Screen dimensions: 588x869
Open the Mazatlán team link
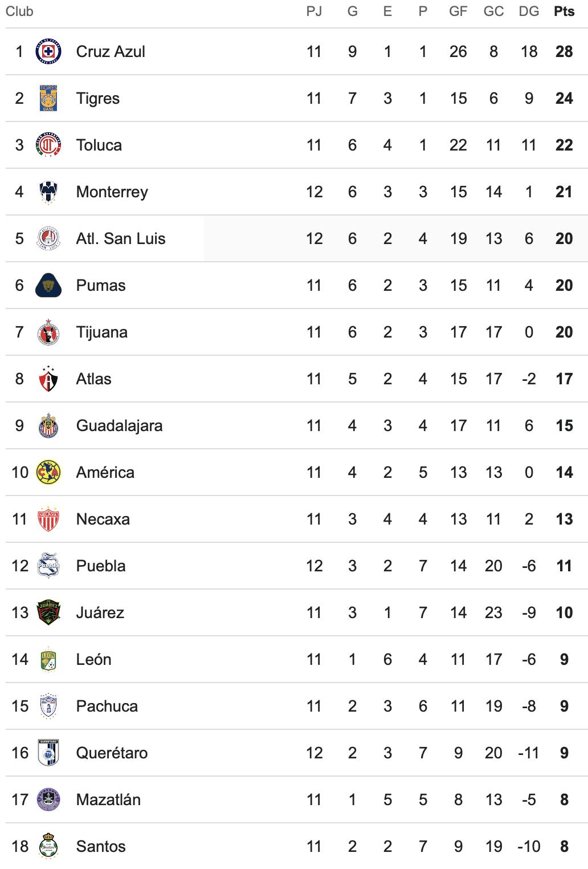(108, 799)
